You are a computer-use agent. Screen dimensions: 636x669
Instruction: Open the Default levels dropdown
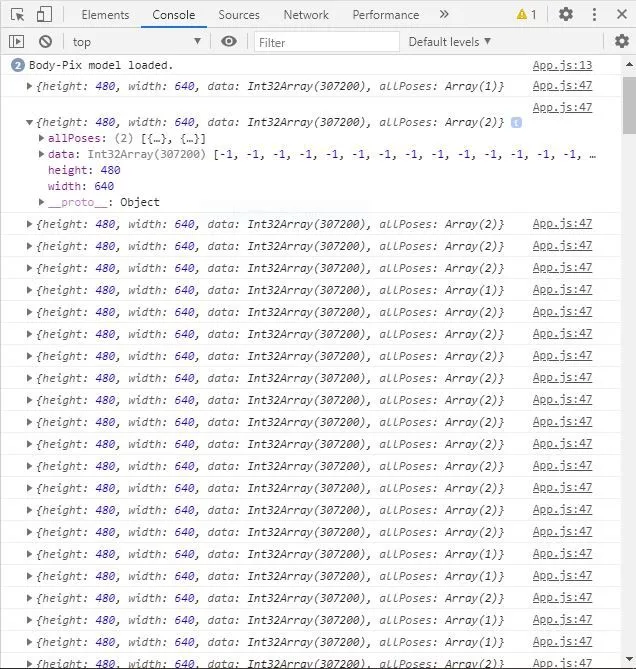[x=450, y=42]
